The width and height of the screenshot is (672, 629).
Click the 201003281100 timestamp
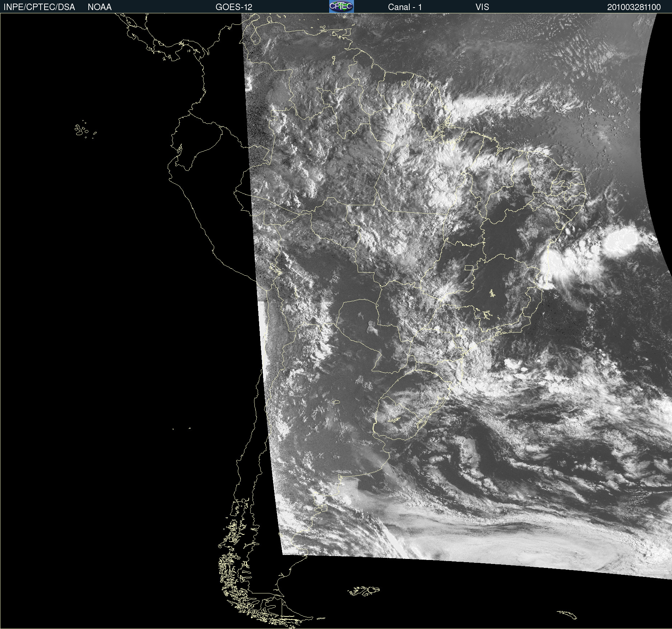634,7
